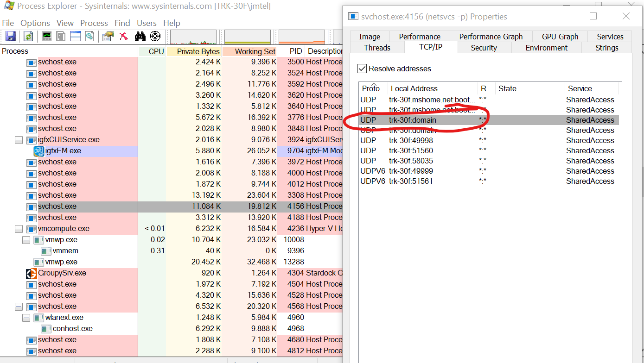Toggle Show Lower Pane toolbar icon
This screenshot has height=363, width=644.
pos(75,36)
